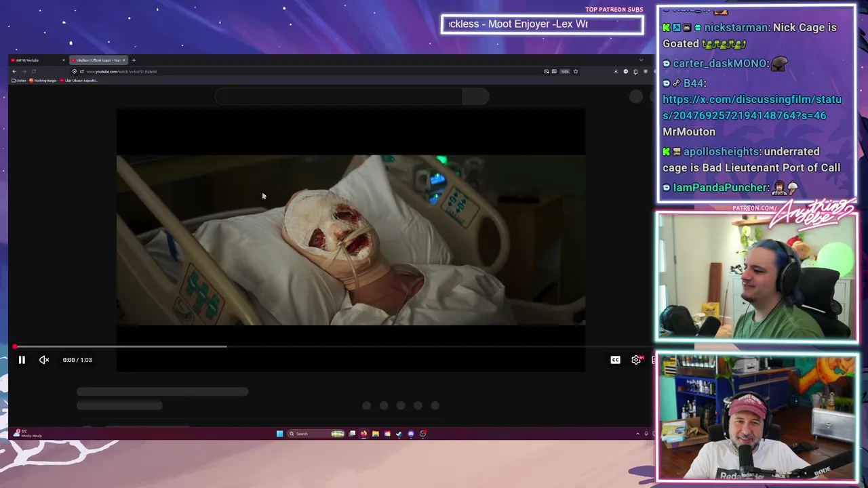
Task: Click the Top Patreon Subs ticker
Action: (x=542, y=24)
